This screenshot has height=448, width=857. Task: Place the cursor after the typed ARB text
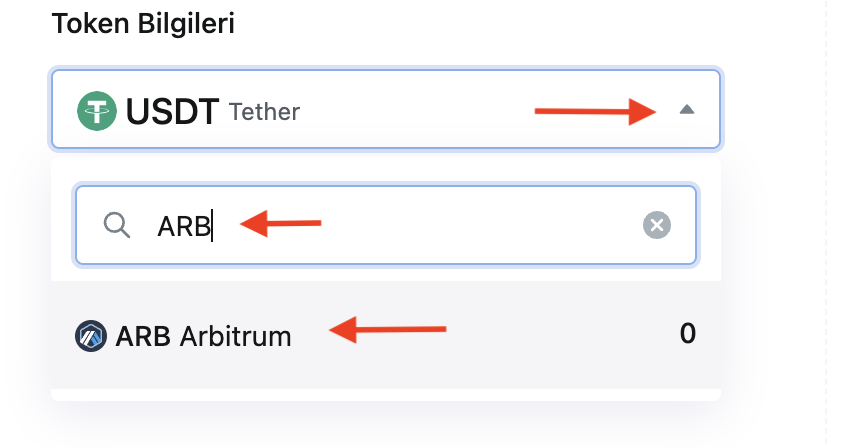213,226
